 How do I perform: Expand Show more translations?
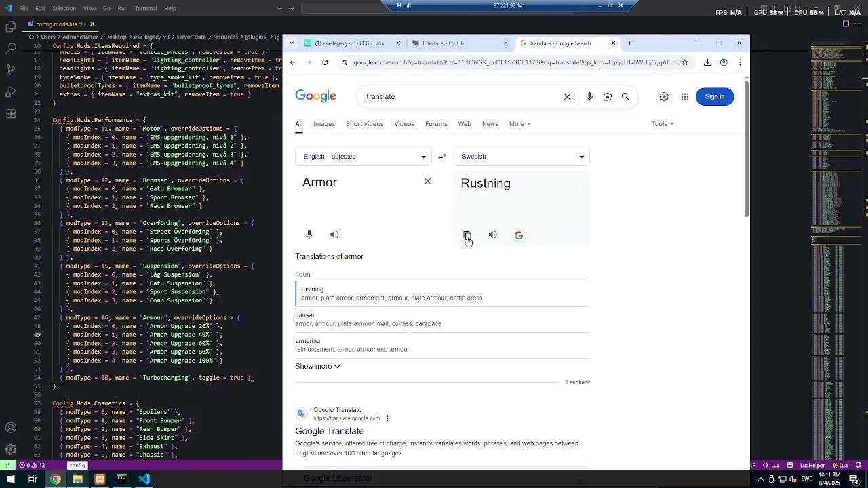(x=317, y=367)
